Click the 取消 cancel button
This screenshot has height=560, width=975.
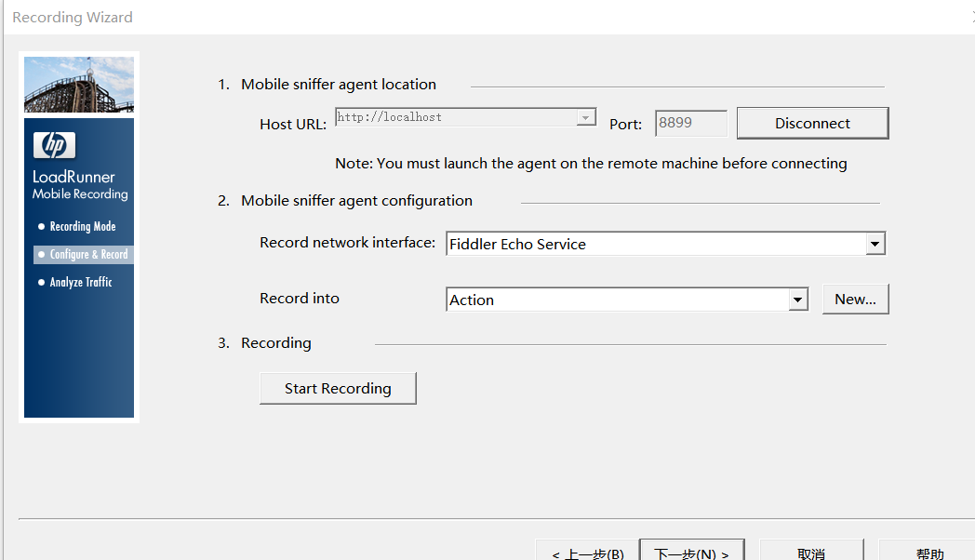811,551
